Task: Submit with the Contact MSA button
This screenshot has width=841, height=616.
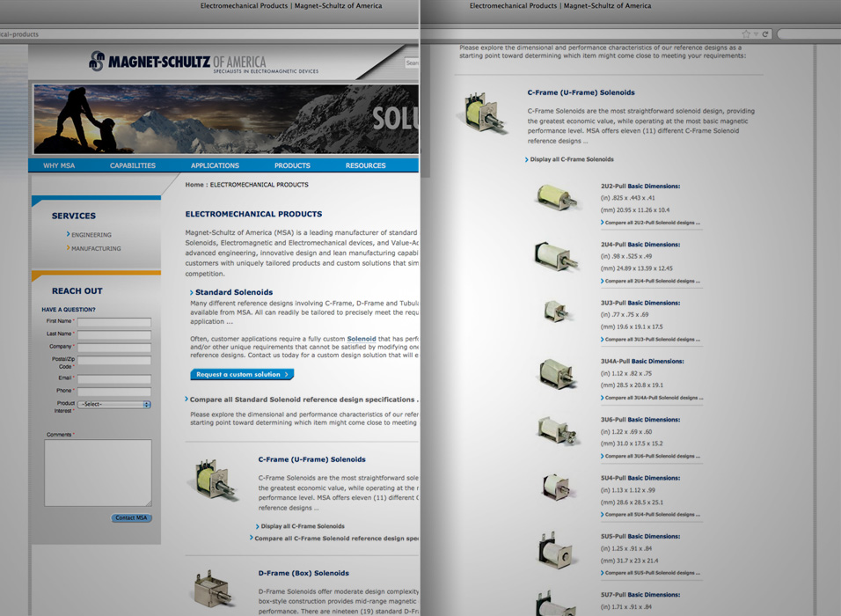Action: 131,517
